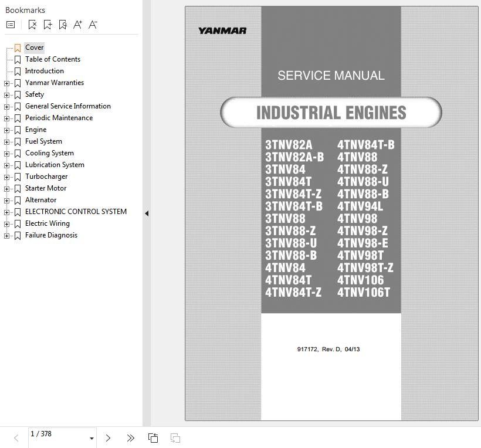Click the delete bookmark icon
481x448 pixels.
(32, 25)
